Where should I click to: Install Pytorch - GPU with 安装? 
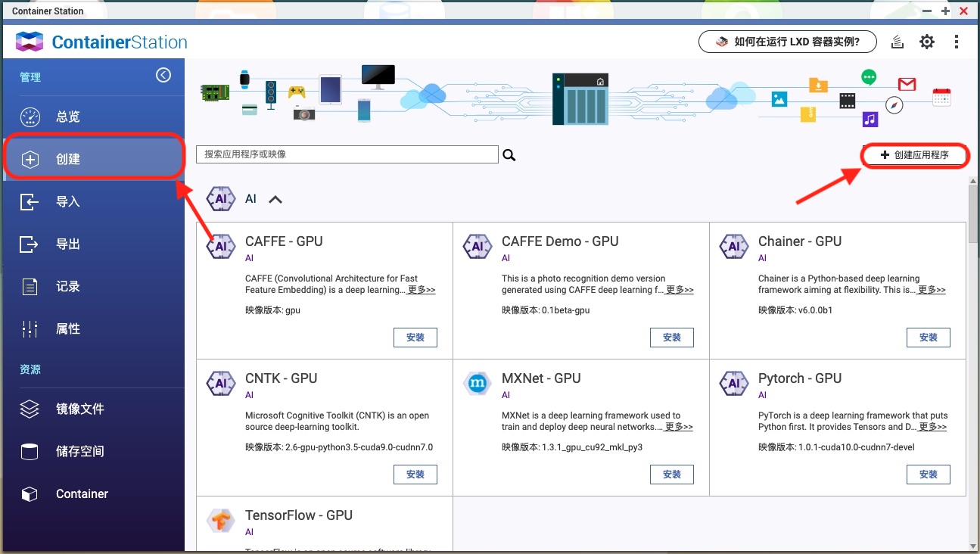pyautogui.click(x=929, y=475)
